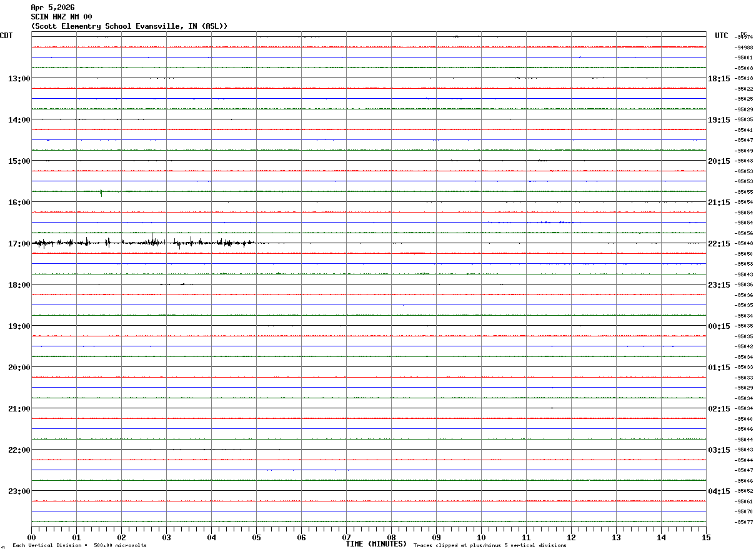Select the 22:15 UTC time label

click(720, 243)
